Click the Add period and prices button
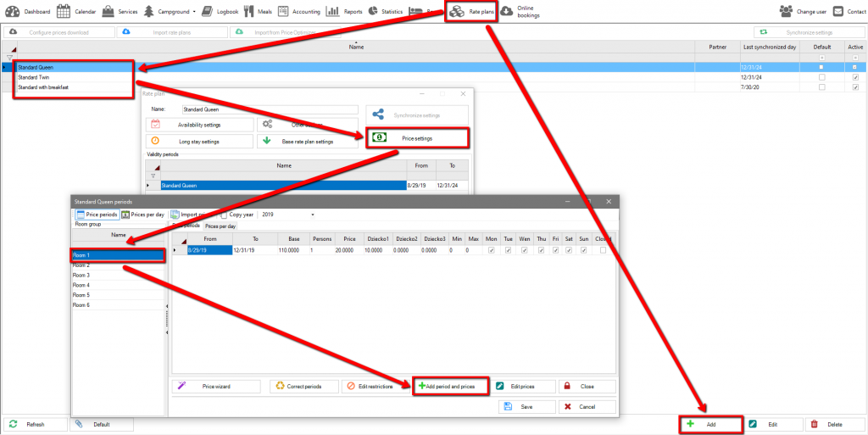The width and height of the screenshot is (868, 435). click(451, 387)
